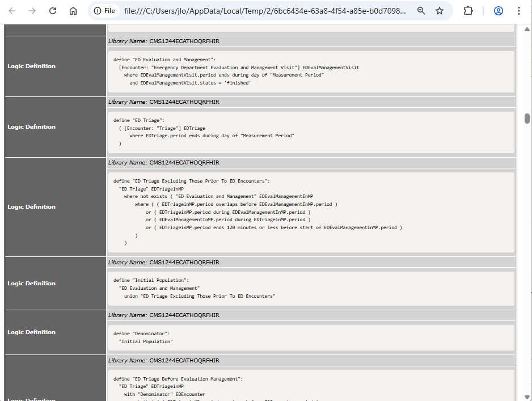
Task: Click the "Denominator" definition code block
Action: click(311, 337)
